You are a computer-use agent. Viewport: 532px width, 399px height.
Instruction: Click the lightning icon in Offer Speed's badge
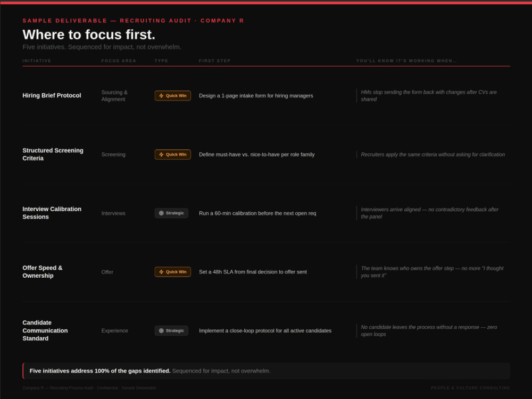[161, 272]
